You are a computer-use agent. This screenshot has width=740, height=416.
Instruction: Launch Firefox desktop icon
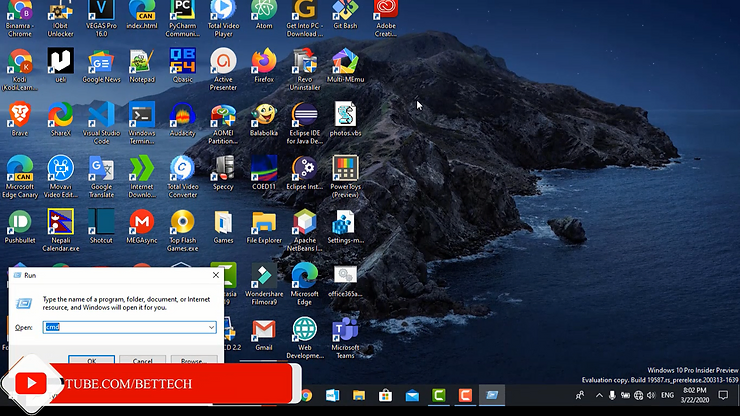pyautogui.click(x=264, y=65)
